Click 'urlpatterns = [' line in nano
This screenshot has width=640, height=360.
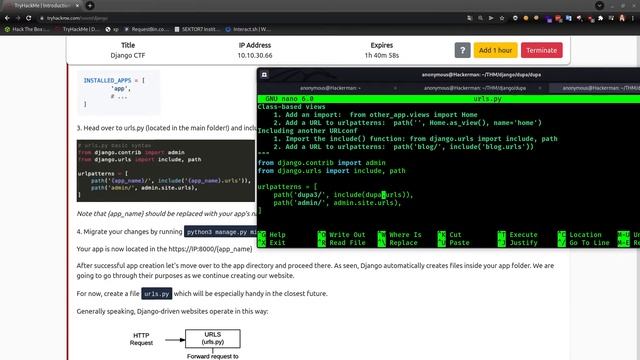pos(287,187)
